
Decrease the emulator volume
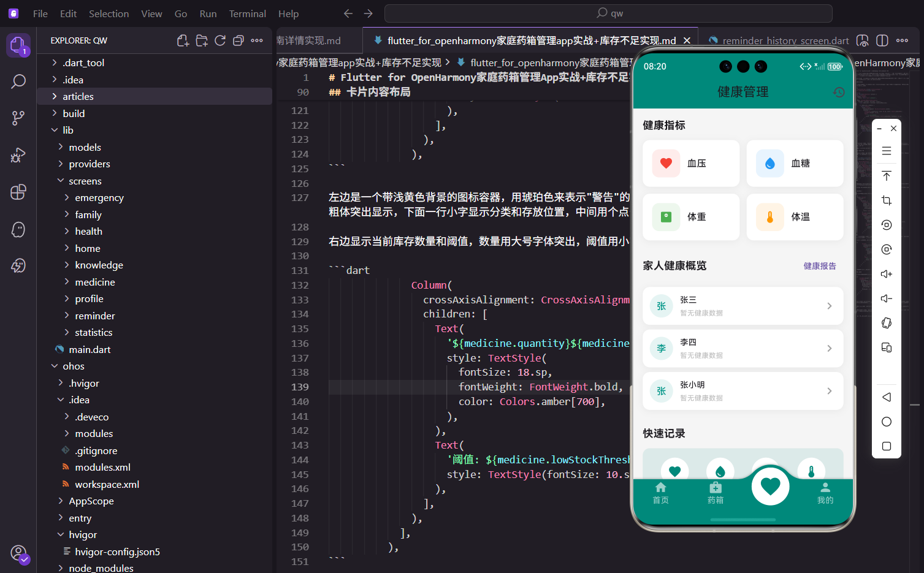887,298
